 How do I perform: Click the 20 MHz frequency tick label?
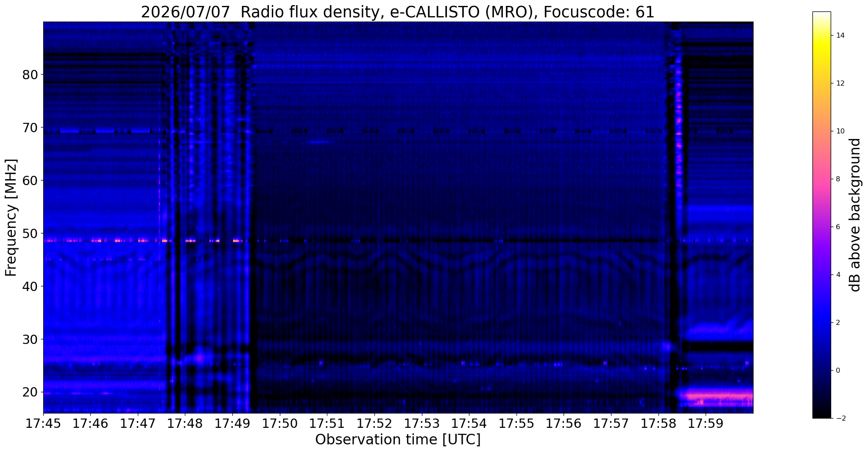coord(30,392)
